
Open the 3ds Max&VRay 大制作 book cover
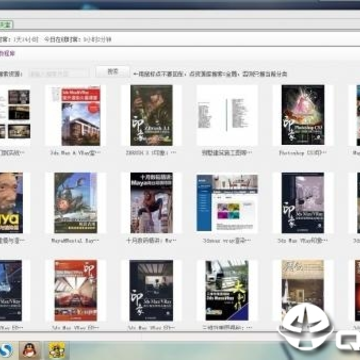227,290
